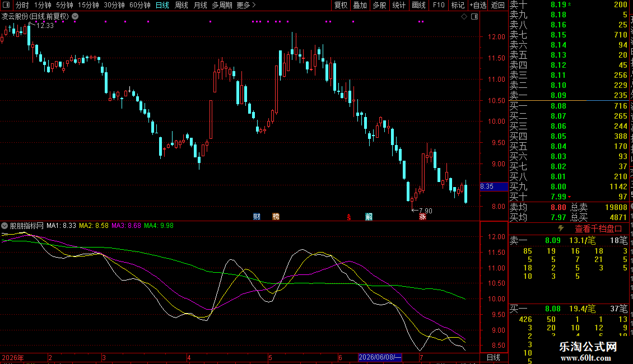Click 13.1/笔 in sell-one queue header

(582, 240)
